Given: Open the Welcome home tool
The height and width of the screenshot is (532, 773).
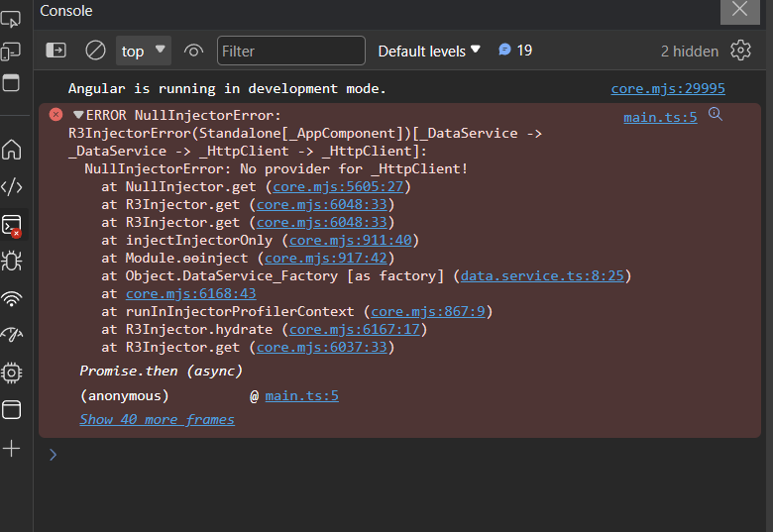Looking at the screenshot, I should pos(12,150).
